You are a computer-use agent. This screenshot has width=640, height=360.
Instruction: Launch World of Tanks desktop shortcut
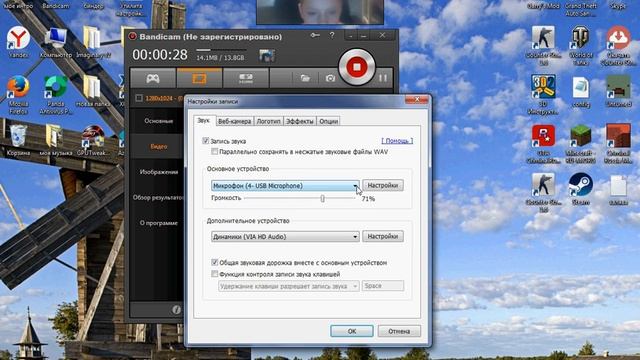pos(580,45)
